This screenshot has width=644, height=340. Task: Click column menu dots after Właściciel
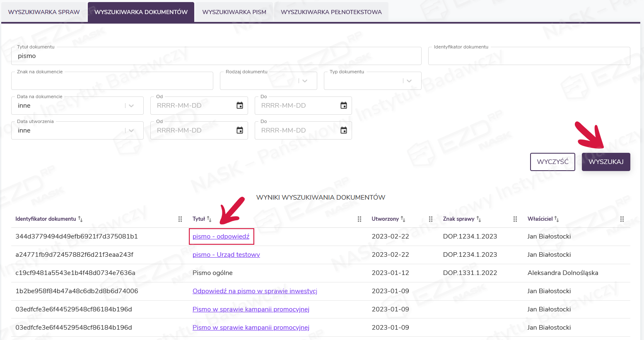coord(622,219)
